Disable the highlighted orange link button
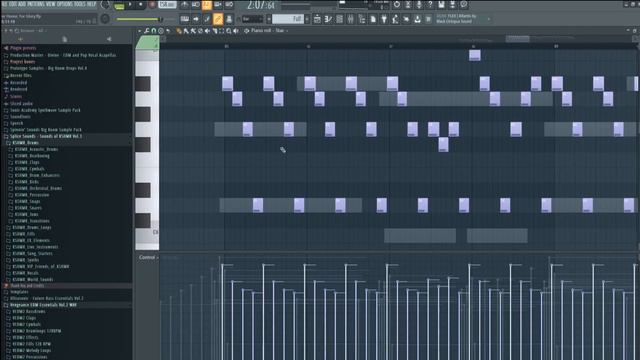The image size is (640, 360). [x=218, y=19]
